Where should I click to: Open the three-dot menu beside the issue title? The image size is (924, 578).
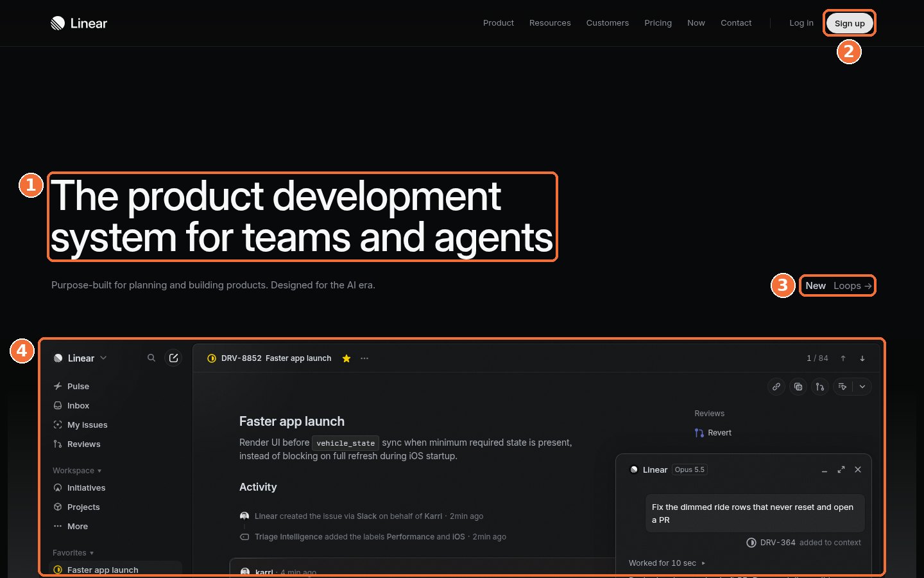point(364,358)
